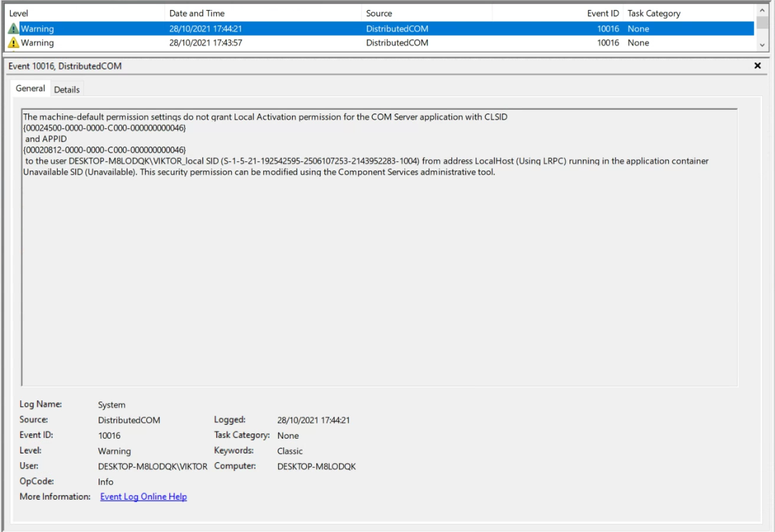The height and width of the screenshot is (532, 775).
Task: Click inside the event description text box
Action: tap(379, 269)
